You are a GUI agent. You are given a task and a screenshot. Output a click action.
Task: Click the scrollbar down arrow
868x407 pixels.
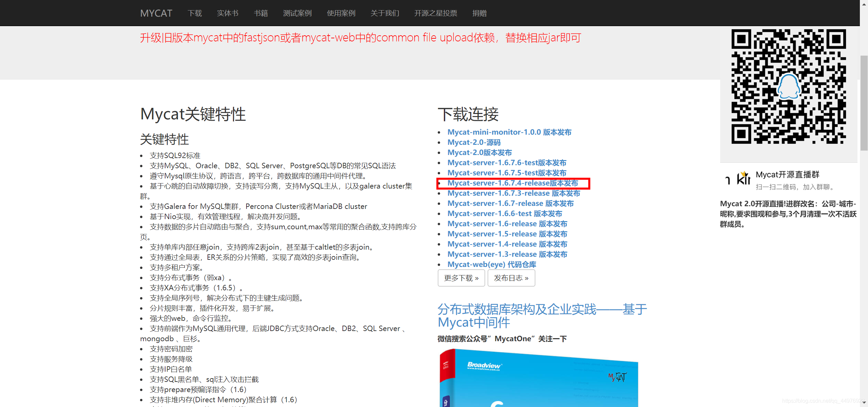(x=864, y=402)
